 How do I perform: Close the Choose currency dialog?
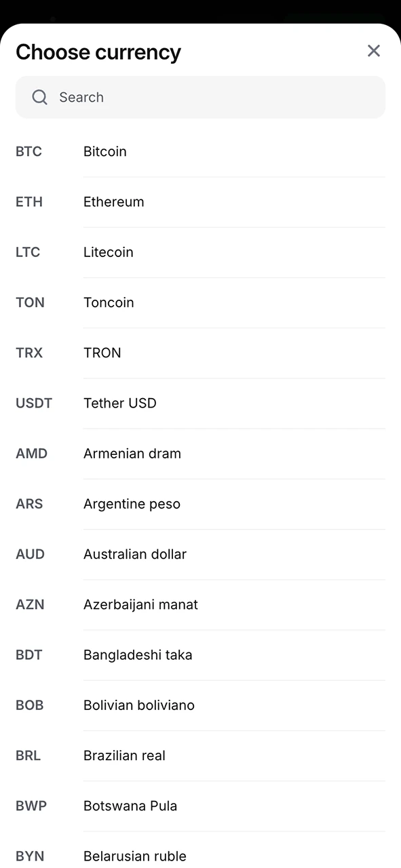[374, 51]
